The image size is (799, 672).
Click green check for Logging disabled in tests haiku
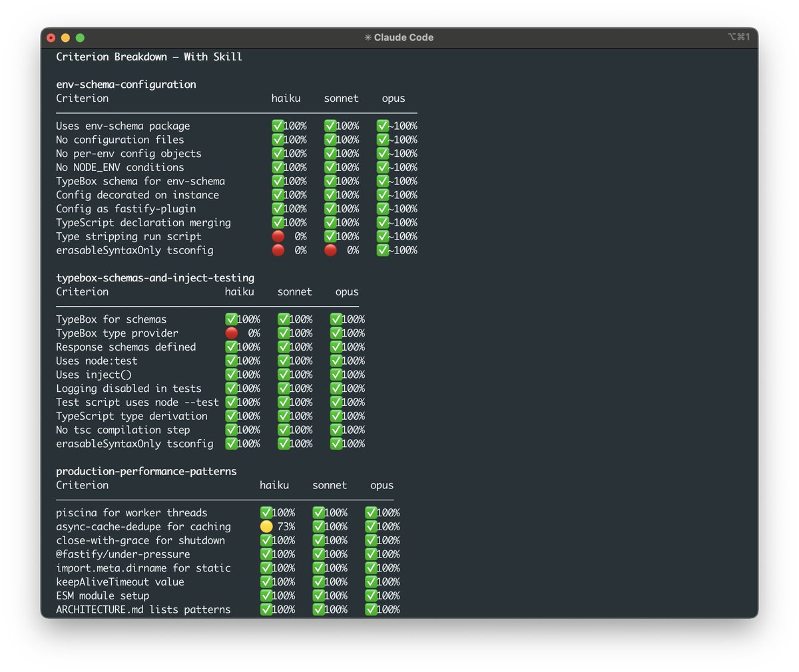click(231, 389)
